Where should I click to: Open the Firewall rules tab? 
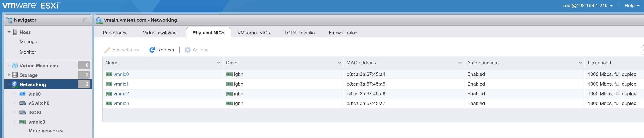(x=343, y=33)
